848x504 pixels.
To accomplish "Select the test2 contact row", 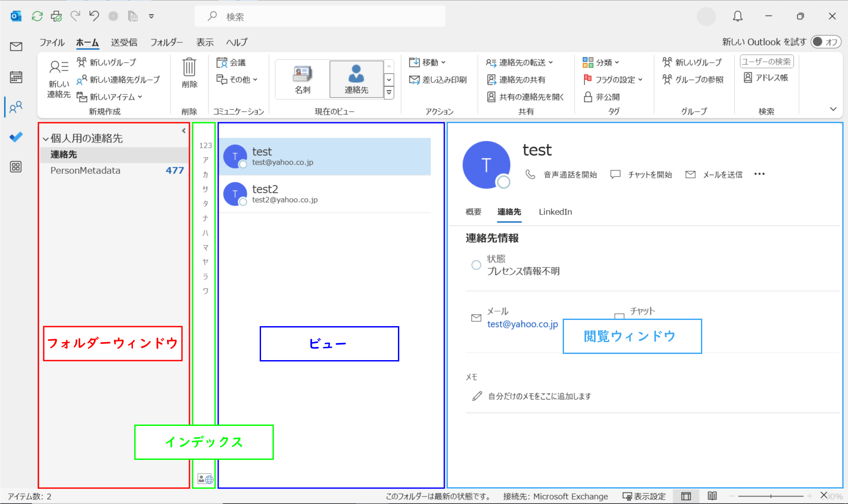I will click(x=325, y=194).
